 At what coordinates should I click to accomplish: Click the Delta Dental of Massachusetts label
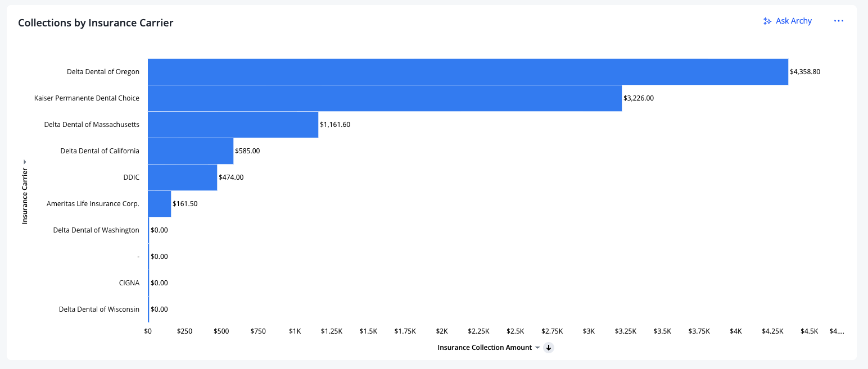(92, 125)
